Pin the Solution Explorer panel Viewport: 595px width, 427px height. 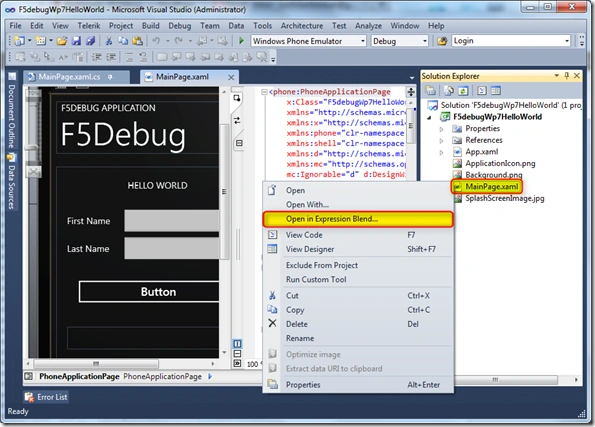tap(567, 76)
